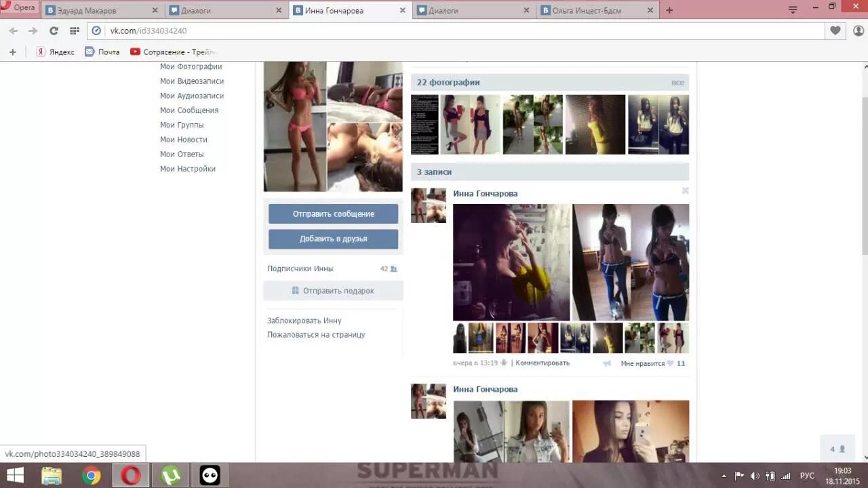Click the Opera icon in the taskbar
The image size is (868, 488).
[x=131, y=475]
